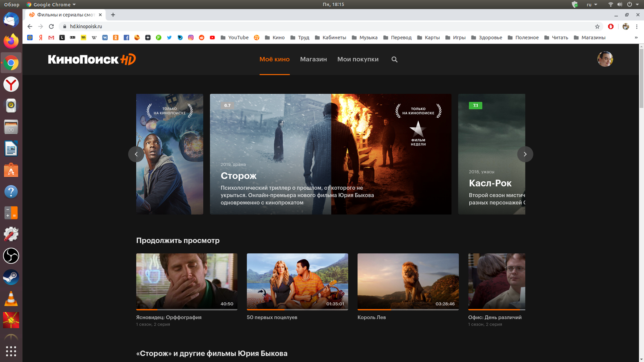Open the Yandex bookmark icon

point(41,38)
